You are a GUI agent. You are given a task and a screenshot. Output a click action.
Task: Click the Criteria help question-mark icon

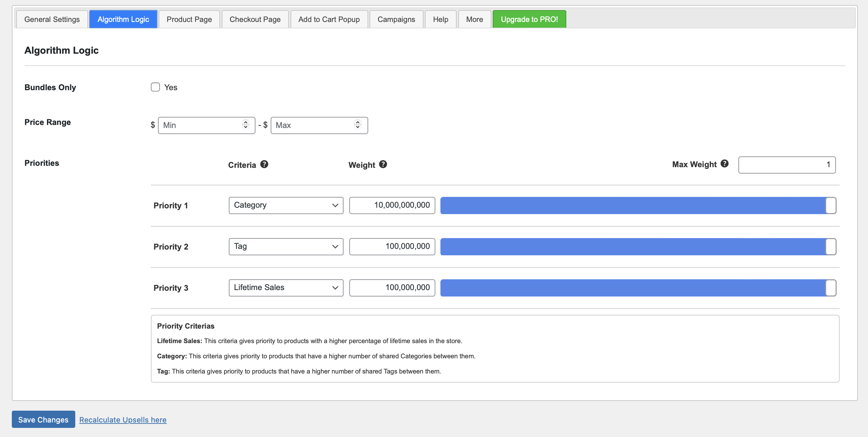[264, 164]
